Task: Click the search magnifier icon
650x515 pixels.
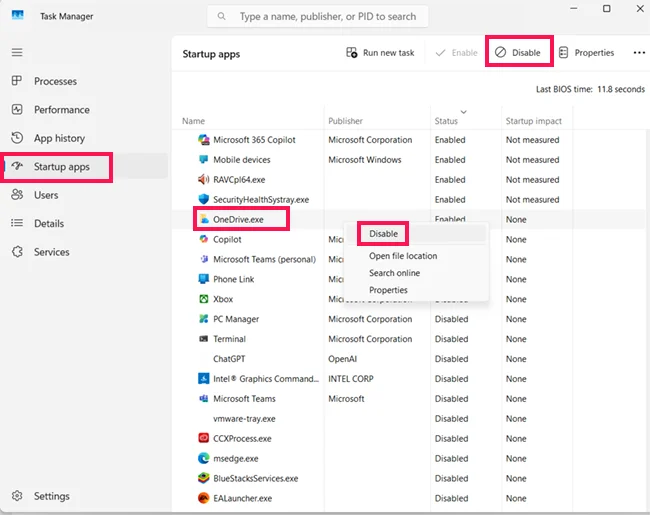Action: tap(221, 16)
